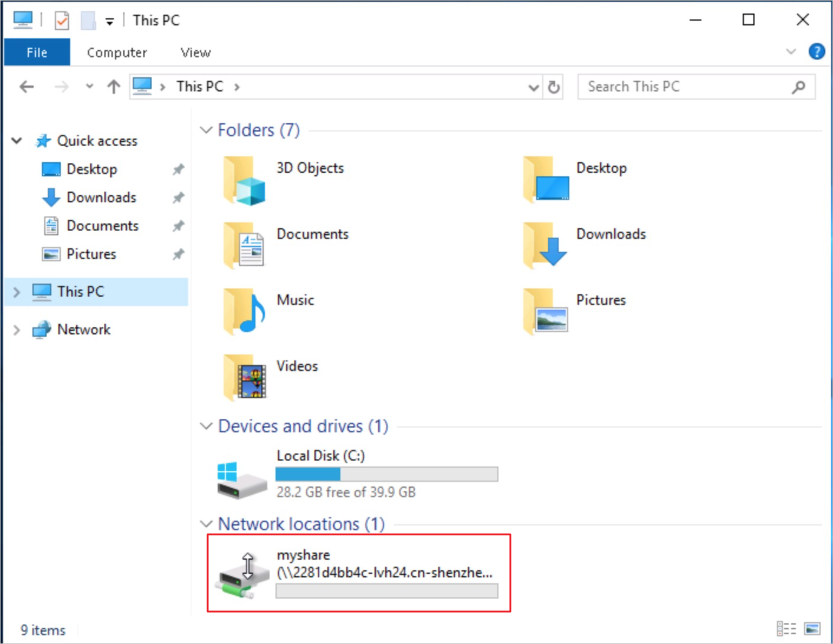833x644 pixels.
Task: Switch to the Computer ribbon tab
Action: click(x=116, y=52)
